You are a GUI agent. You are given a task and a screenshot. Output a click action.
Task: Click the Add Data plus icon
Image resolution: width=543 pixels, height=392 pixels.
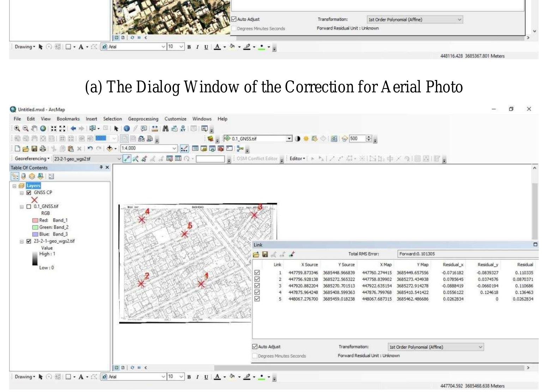[x=109, y=149]
